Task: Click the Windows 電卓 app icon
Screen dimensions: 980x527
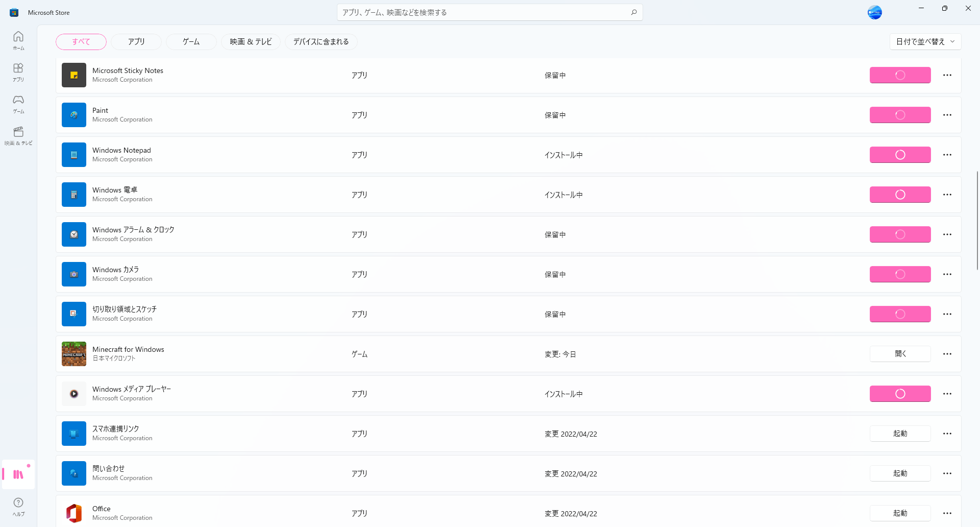Action: point(74,195)
